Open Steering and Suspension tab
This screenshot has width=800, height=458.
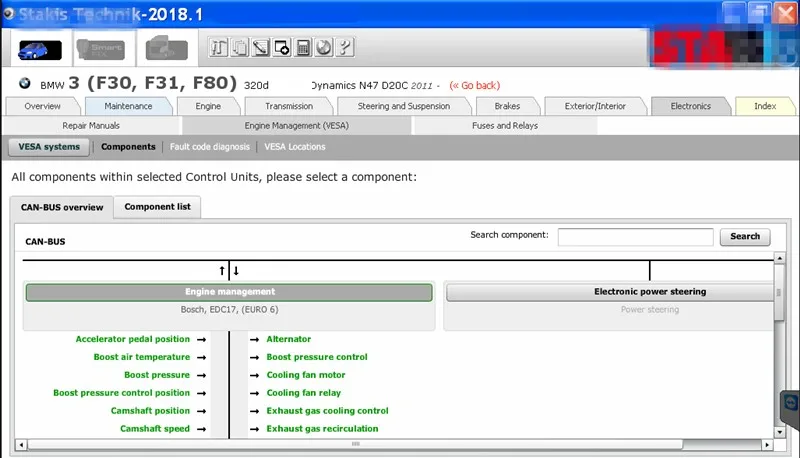(x=404, y=106)
